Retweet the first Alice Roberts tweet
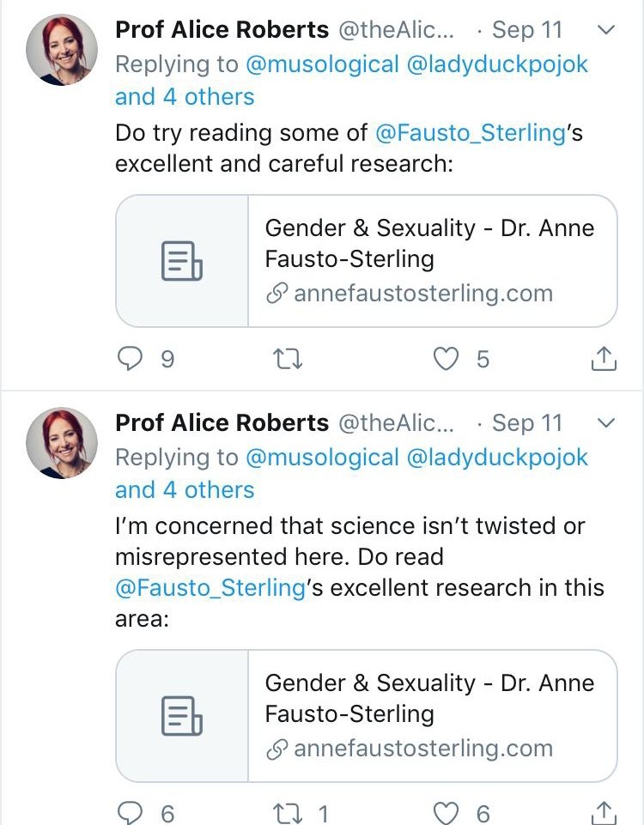Image resolution: width=644 pixels, height=825 pixels. tap(289, 359)
